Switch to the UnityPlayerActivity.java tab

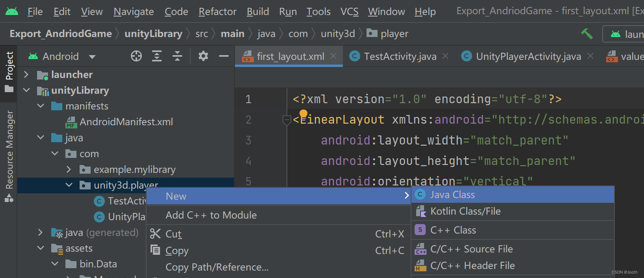coord(527,56)
